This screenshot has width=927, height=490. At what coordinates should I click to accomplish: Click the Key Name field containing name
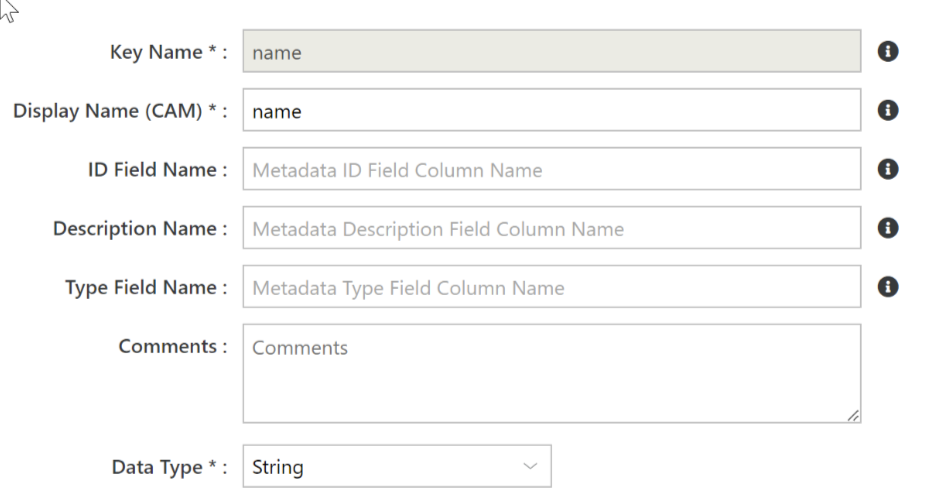pyautogui.click(x=552, y=51)
